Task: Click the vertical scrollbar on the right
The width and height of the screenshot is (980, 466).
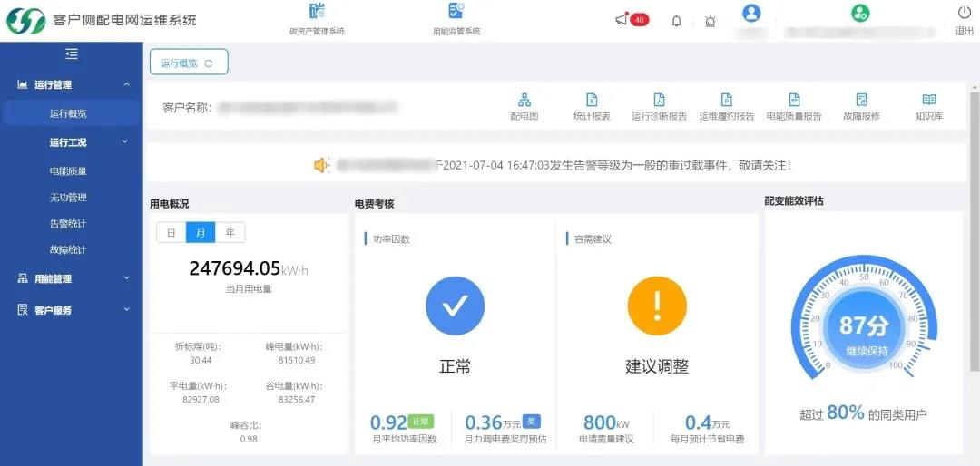Action: [975, 227]
